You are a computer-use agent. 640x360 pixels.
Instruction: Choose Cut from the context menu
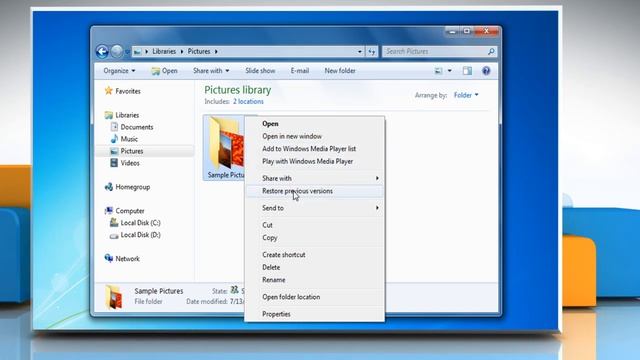(314, 225)
